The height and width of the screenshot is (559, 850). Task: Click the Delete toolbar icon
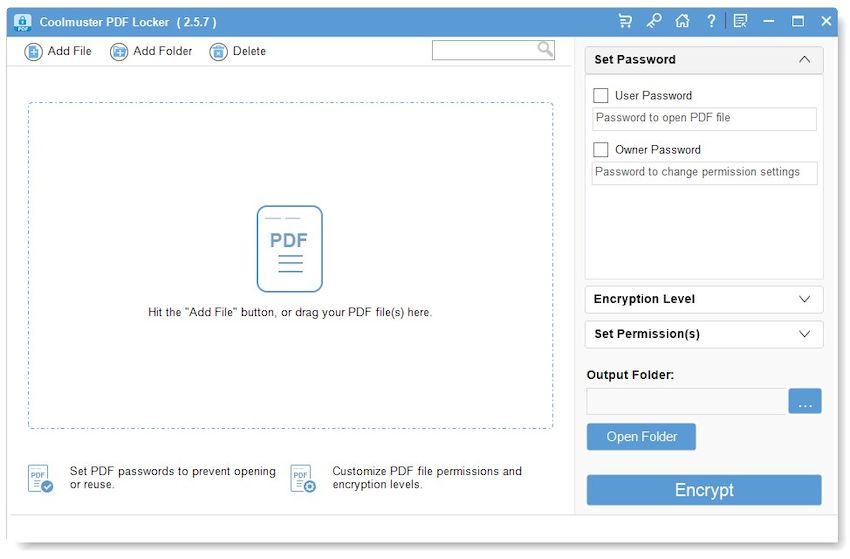pyautogui.click(x=218, y=52)
